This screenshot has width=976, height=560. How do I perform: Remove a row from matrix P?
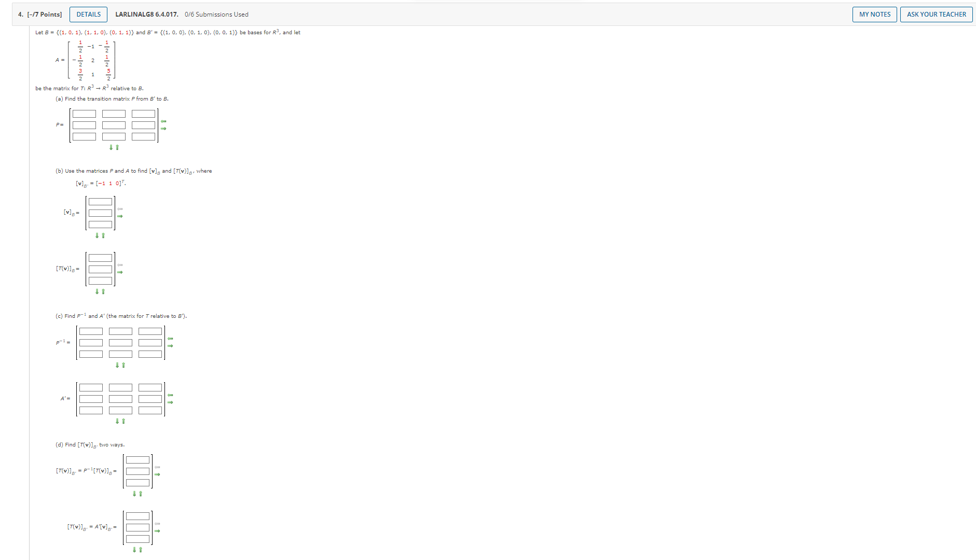point(117,148)
